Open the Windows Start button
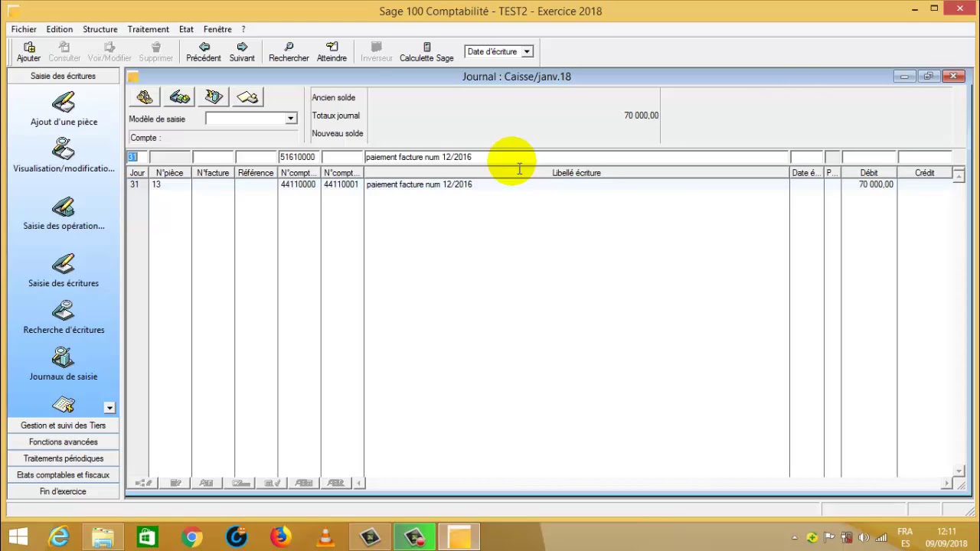 (x=18, y=537)
